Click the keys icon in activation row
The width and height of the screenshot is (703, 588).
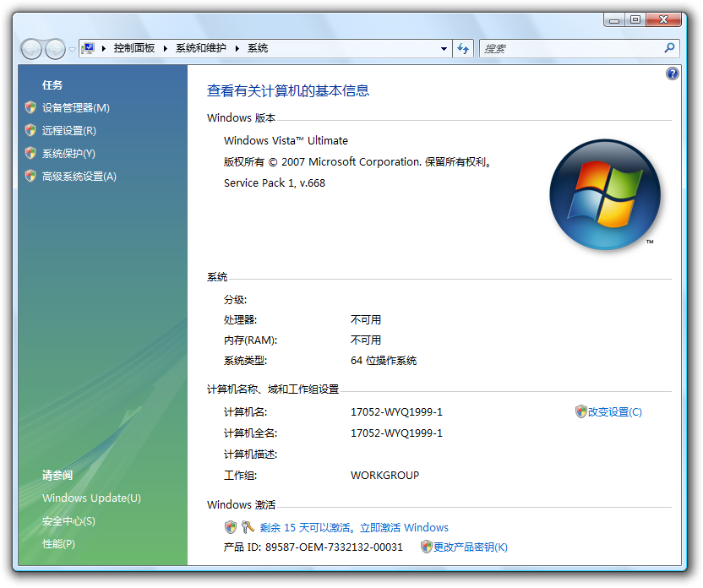(x=248, y=527)
